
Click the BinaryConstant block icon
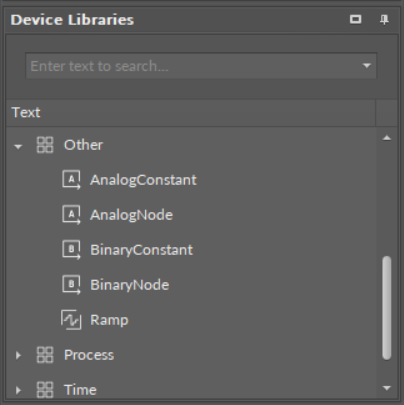click(71, 250)
